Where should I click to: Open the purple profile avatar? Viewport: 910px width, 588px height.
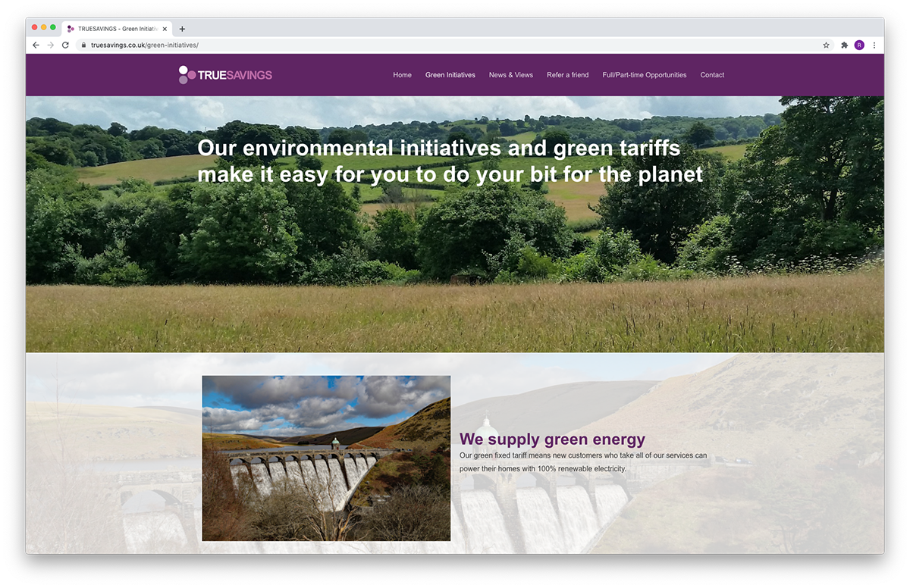pos(859,45)
